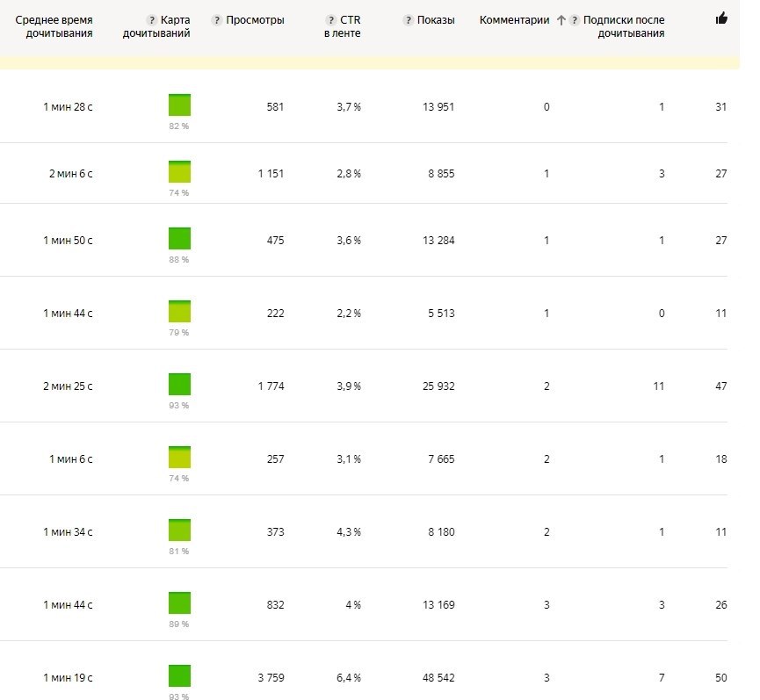Click the CTR value 6,4 %
This screenshot has height=700, width=760.
tap(349, 678)
